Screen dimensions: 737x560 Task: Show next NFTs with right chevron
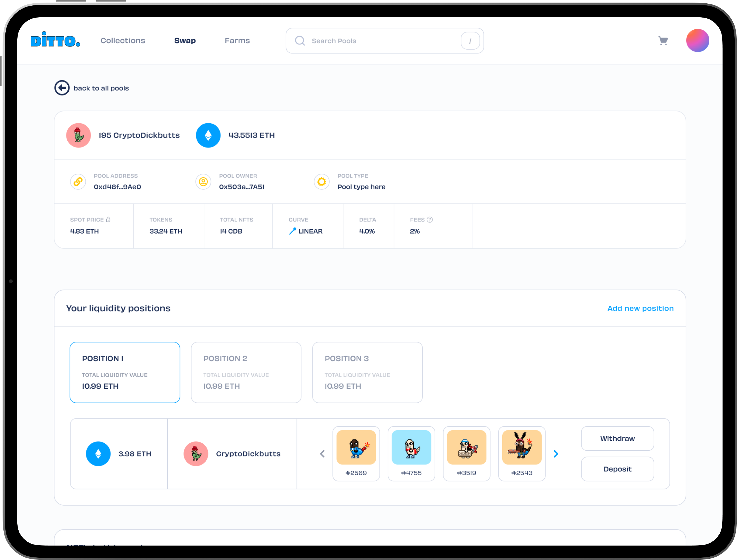[x=555, y=454]
